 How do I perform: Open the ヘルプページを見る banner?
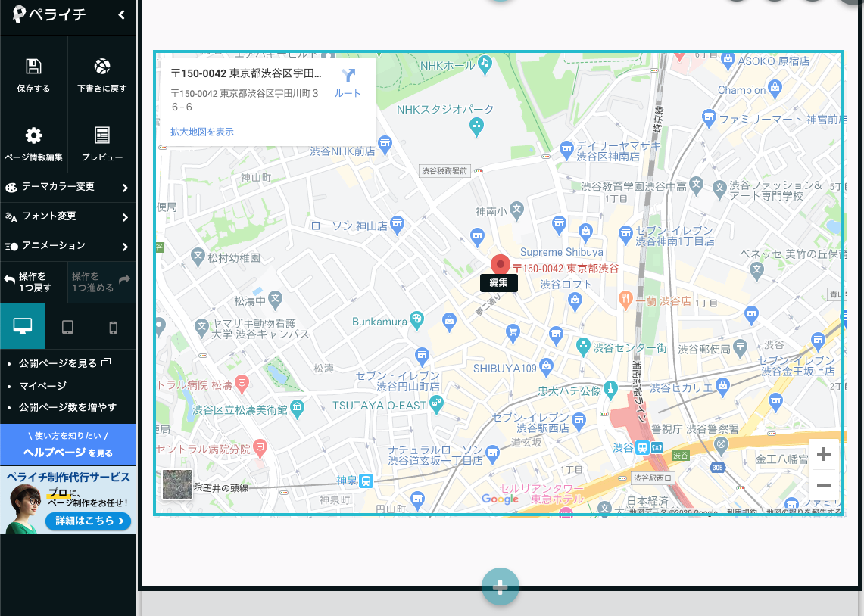click(68, 445)
